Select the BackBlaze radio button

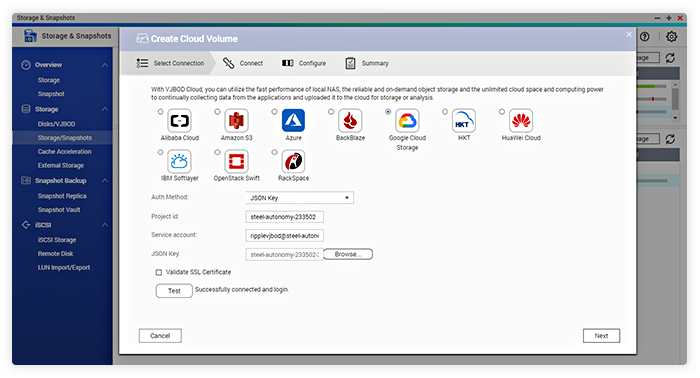(x=331, y=112)
